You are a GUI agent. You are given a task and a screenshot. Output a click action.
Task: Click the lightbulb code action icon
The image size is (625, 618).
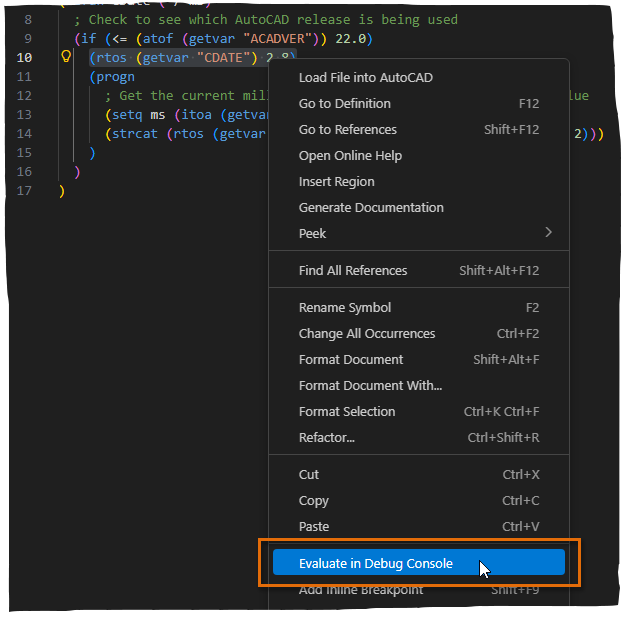[x=67, y=58]
